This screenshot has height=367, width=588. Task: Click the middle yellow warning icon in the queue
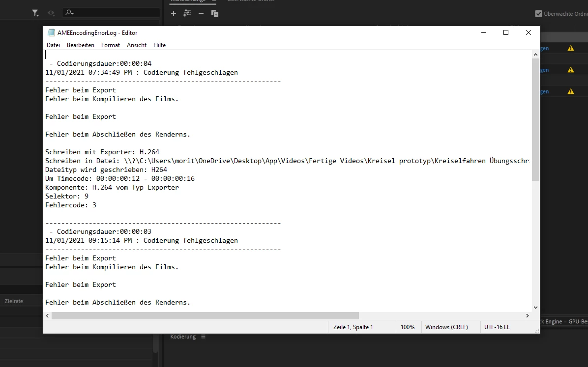tap(571, 70)
